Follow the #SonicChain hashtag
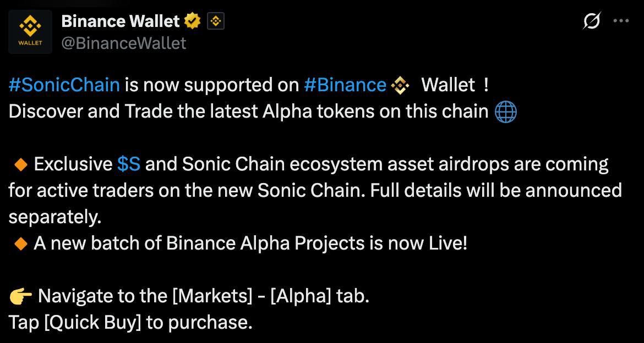Image resolution: width=644 pixels, height=343 pixels. coord(64,85)
